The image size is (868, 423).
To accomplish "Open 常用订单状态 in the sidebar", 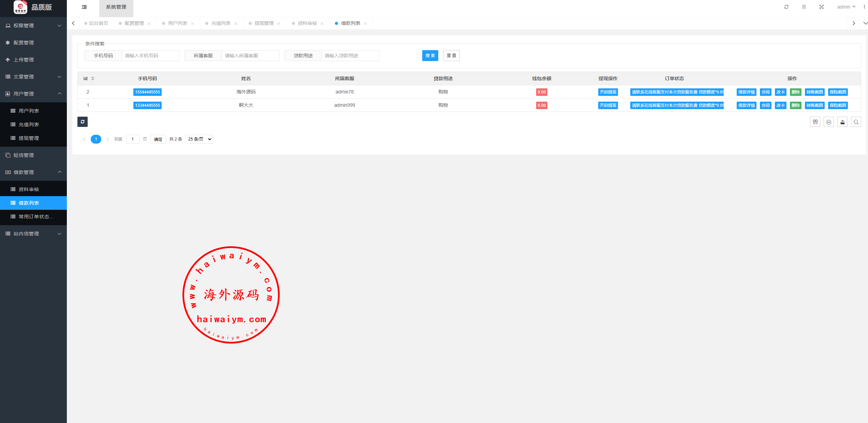I will click(36, 217).
